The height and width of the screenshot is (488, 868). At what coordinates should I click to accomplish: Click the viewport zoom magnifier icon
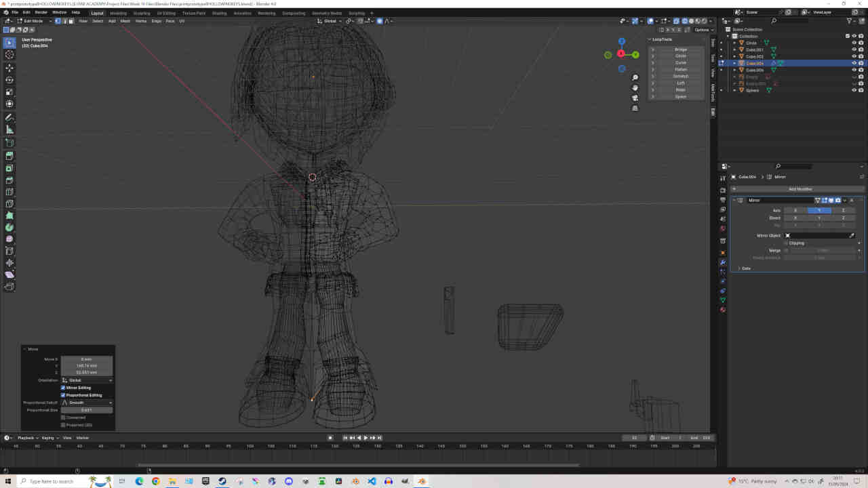tap(635, 77)
